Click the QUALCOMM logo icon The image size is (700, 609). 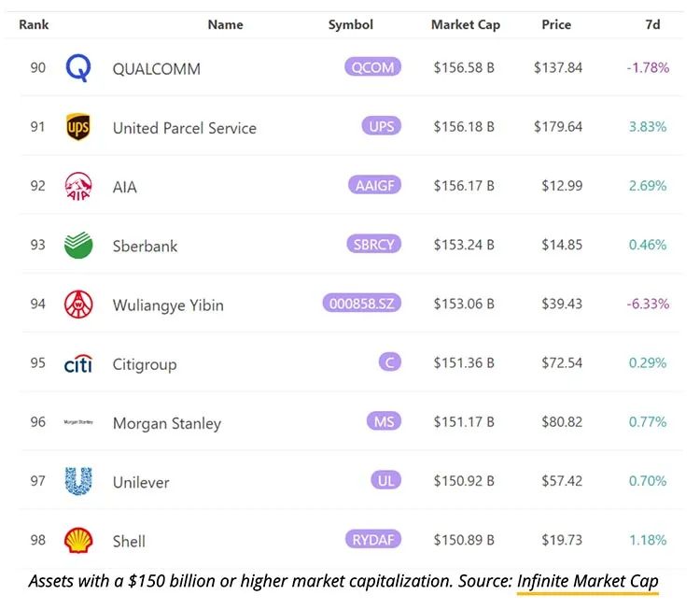point(78,68)
